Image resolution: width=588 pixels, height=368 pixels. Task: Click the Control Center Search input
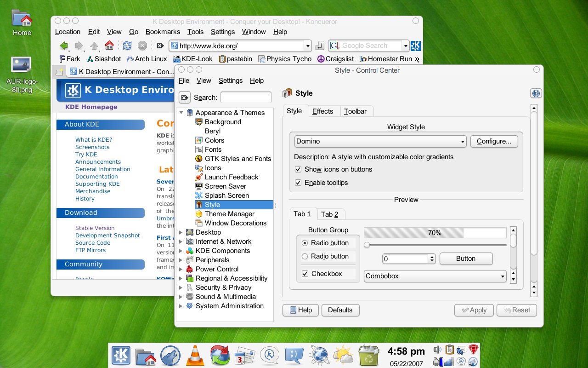[246, 98]
